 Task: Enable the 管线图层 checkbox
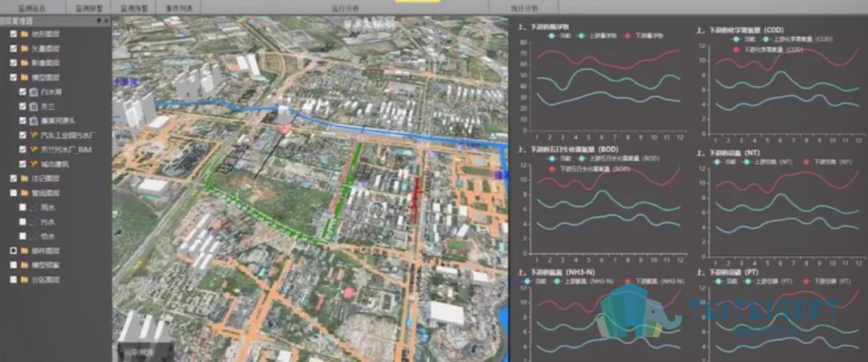coord(14,193)
